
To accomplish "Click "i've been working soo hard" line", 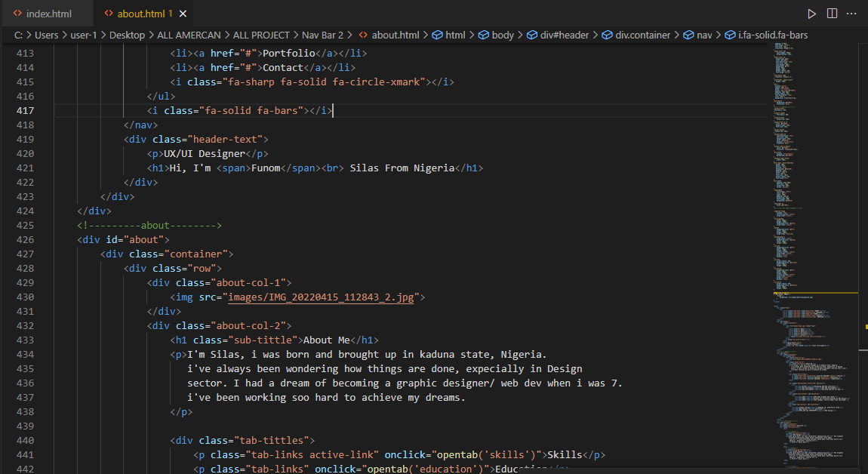I will (327, 398).
